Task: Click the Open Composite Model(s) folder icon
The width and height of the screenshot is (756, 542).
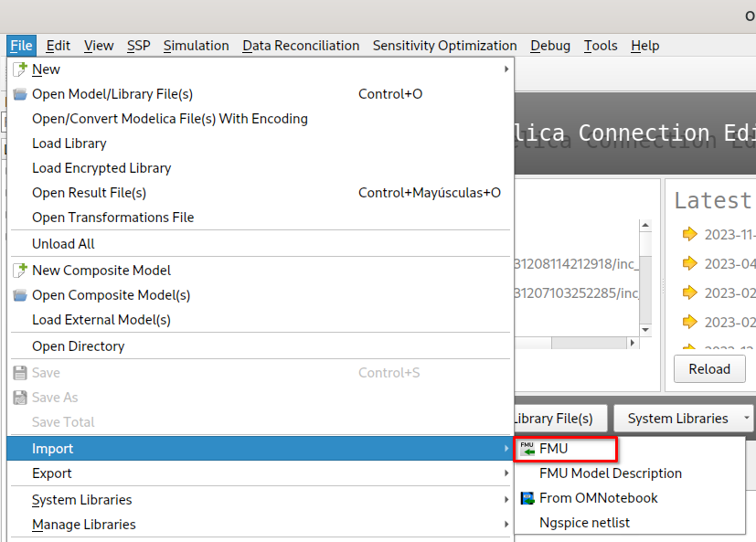Action: [x=20, y=294]
